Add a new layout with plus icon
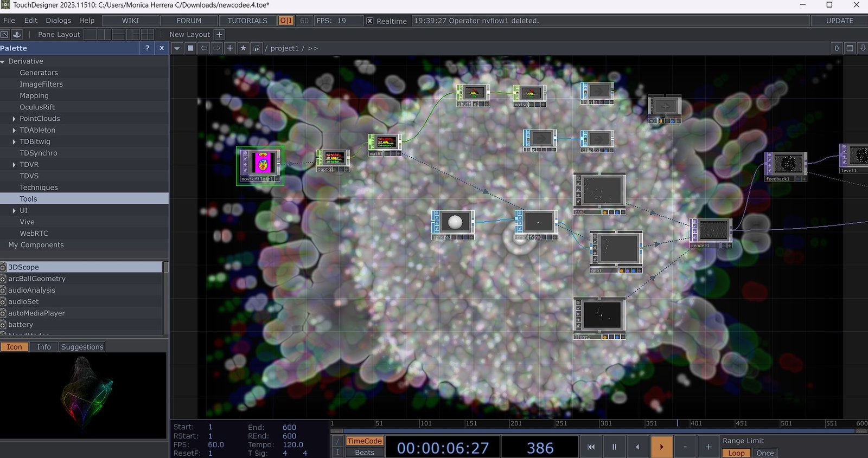The width and height of the screenshot is (868, 458). point(219,34)
